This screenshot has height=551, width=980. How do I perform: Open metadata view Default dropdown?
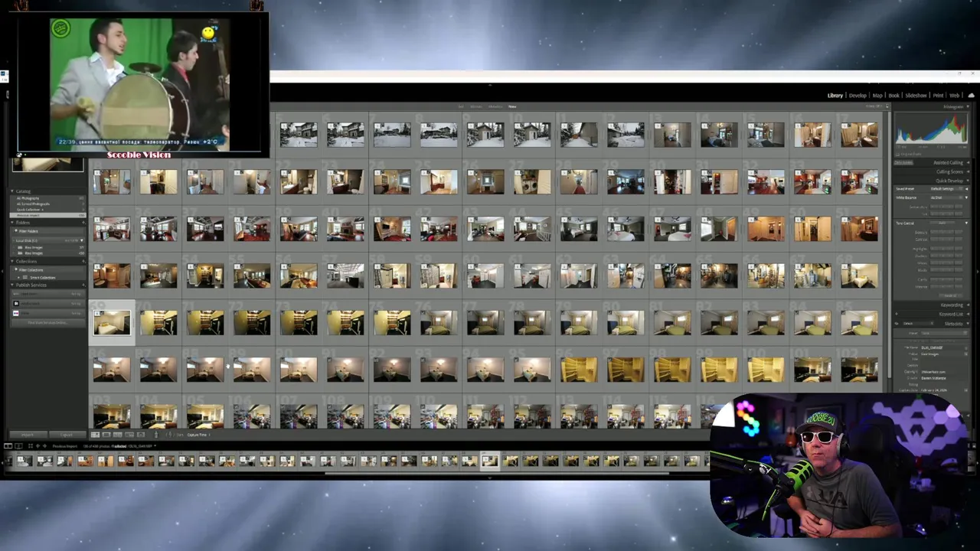(917, 324)
